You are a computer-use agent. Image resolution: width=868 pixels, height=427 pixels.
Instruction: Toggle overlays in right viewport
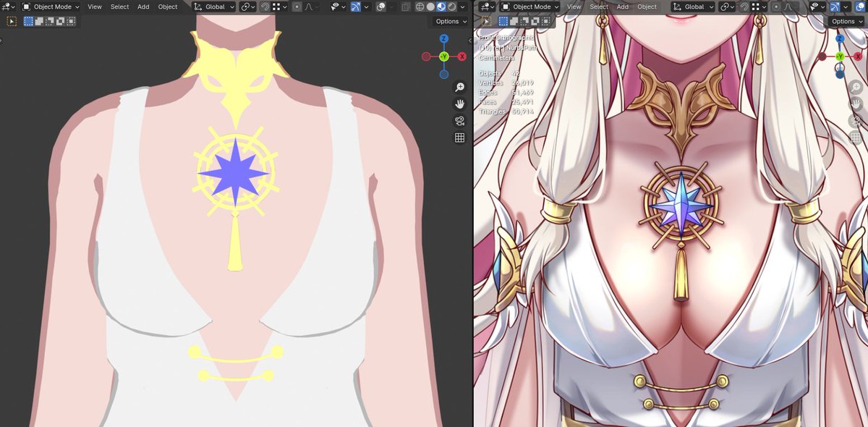[x=861, y=7]
